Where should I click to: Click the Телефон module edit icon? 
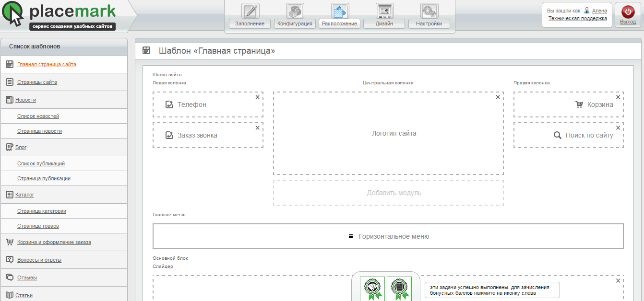169,104
